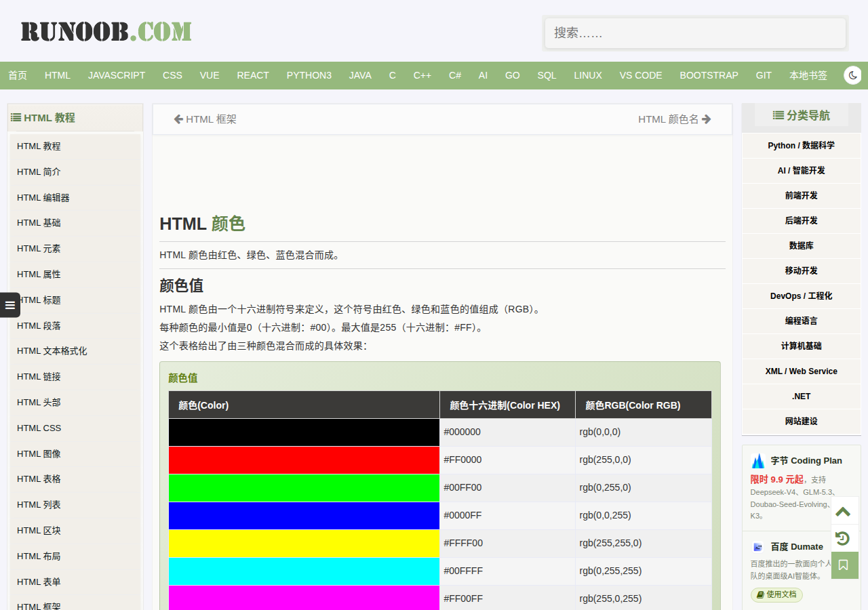This screenshot has height=610, width=868.
Task: Click the list icon beside 分类导航
Action: pos(778,115)
